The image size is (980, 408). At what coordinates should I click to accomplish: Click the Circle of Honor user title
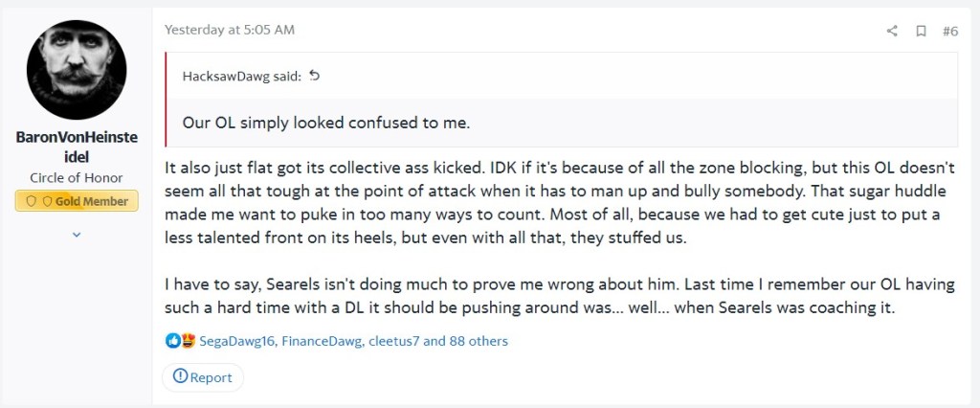coord(77,178)
